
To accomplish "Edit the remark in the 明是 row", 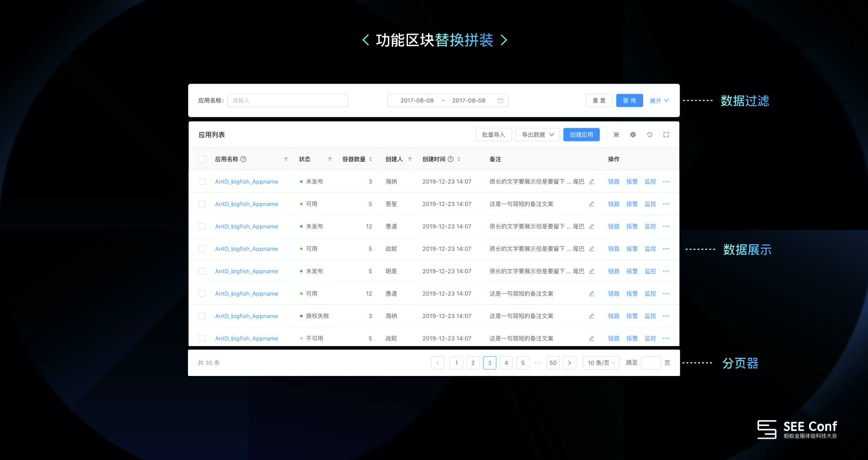I will pos(592,271).
